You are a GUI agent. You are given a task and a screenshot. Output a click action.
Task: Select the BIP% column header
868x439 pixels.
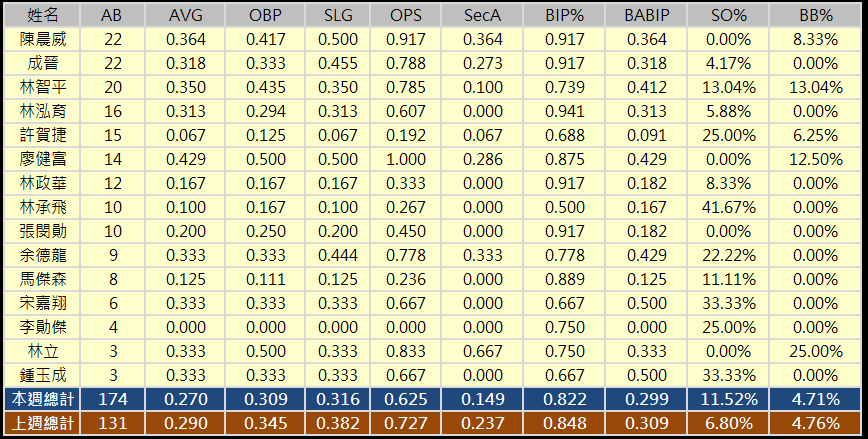(566, 16)
